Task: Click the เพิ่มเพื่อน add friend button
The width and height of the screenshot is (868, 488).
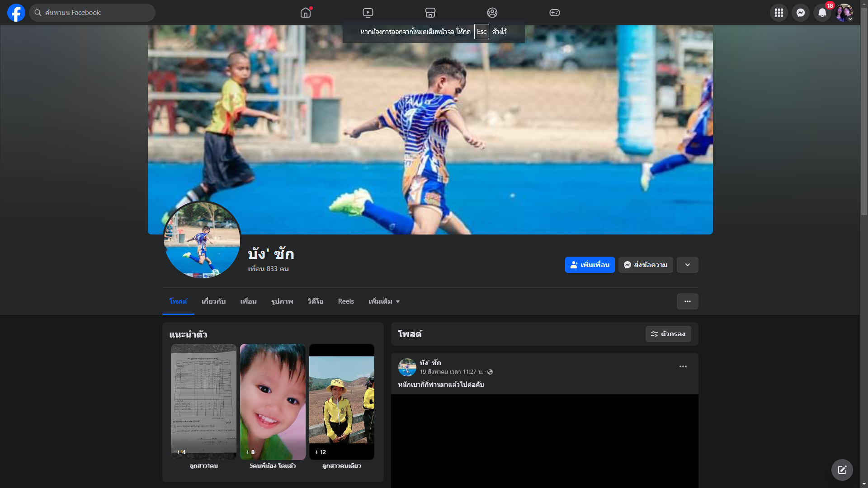Action: point(590,265)
